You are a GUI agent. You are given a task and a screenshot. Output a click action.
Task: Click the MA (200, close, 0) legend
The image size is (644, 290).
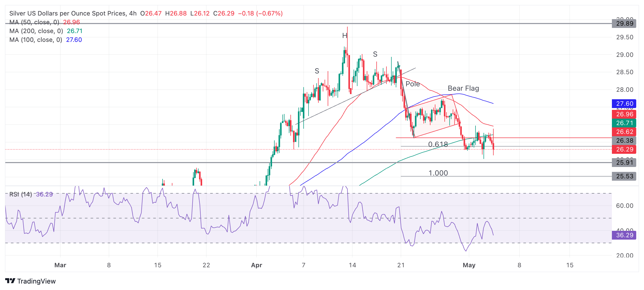(x=36, y=31)
